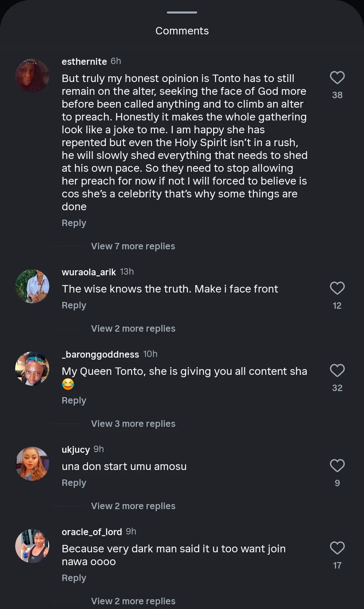Tap heart on _baronggoddess's comment

pyautogui.click(x=337, y=371)
